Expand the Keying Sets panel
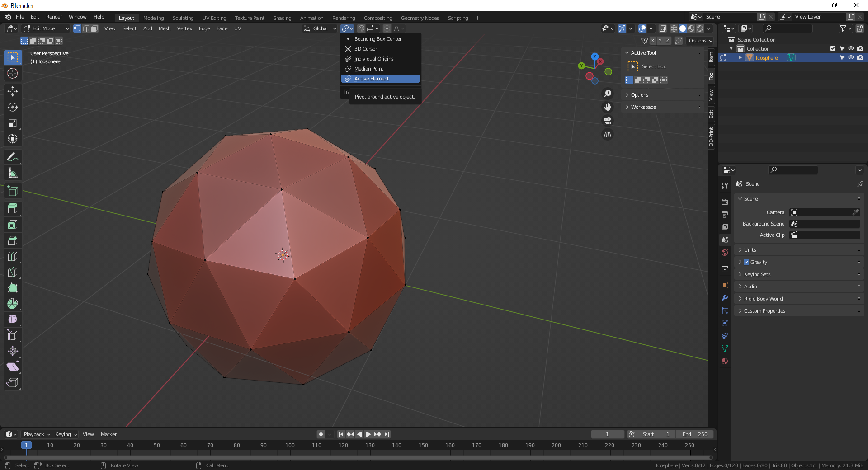Screen dimensions: 868x470 click(x=799, y=274)
